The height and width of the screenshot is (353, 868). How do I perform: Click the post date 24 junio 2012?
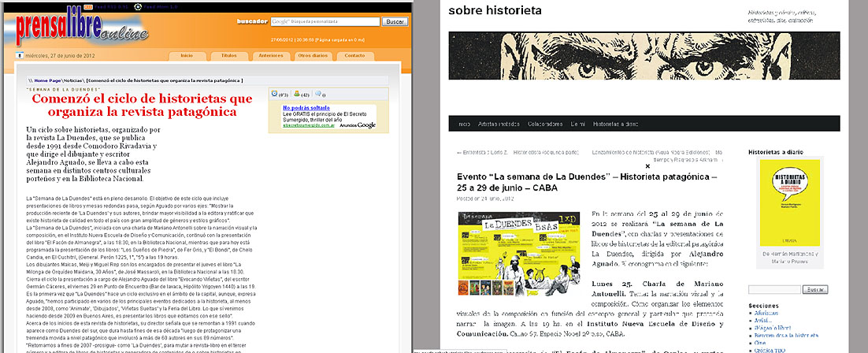[x=495, y=199]
